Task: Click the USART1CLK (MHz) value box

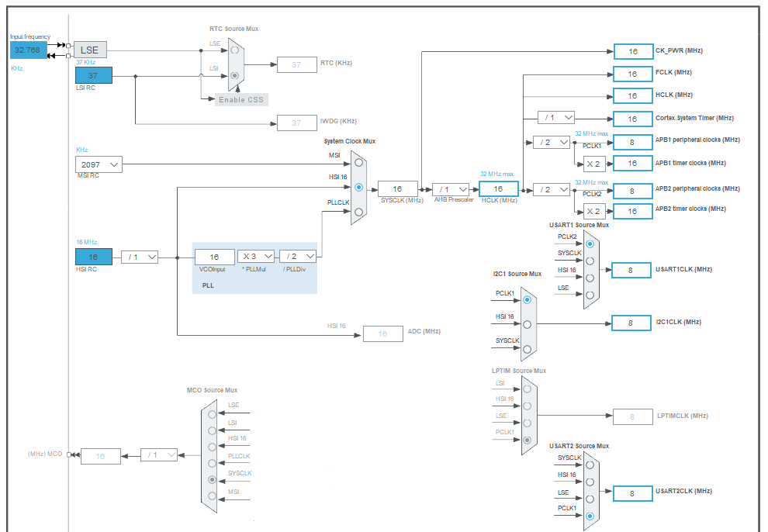Action: click(x=631, y=270)
